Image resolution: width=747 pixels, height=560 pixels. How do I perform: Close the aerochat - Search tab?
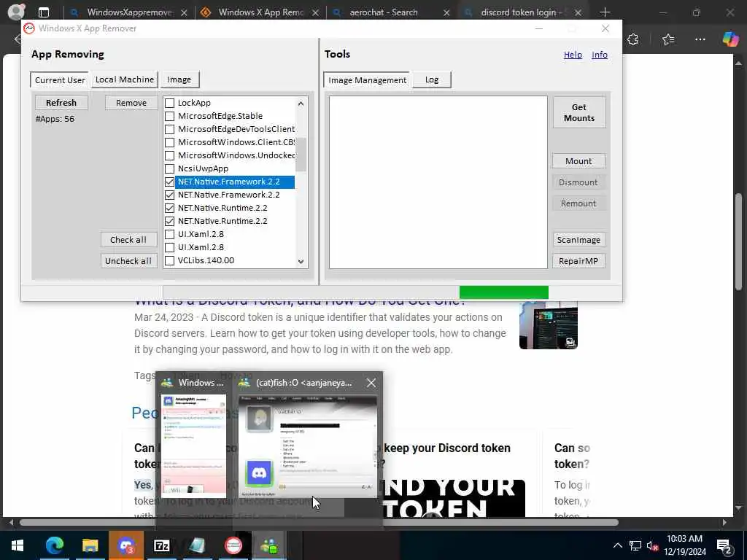[446, 13]
